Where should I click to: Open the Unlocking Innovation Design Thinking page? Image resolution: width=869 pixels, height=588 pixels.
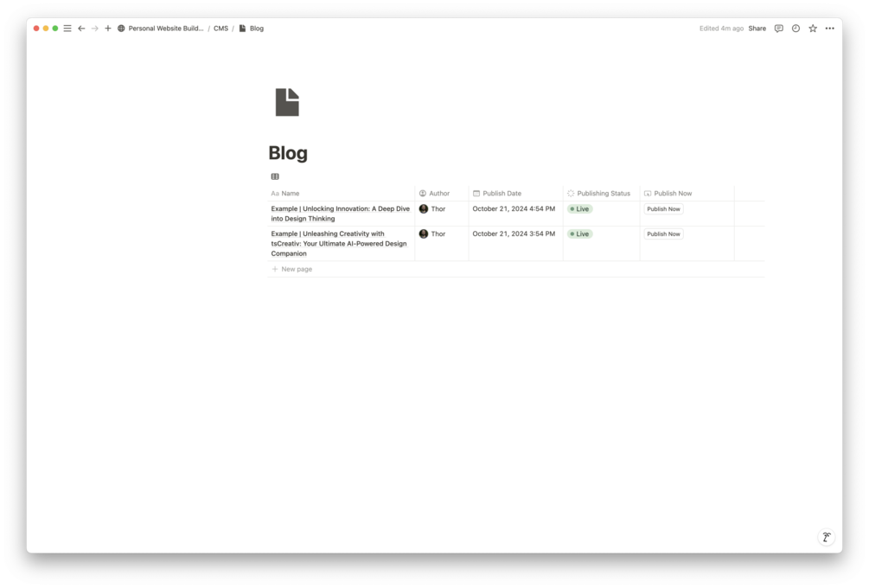340,214
